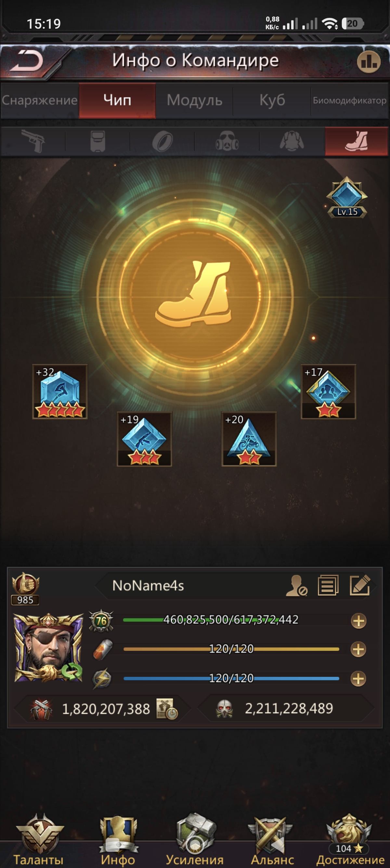
Task: Switch to the Куб tab
Action: pyautogui.click(x=272, y=100)
